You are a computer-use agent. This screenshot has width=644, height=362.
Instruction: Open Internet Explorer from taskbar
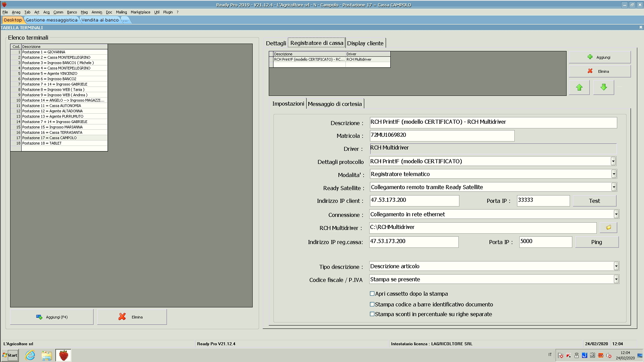coord(30,355)
